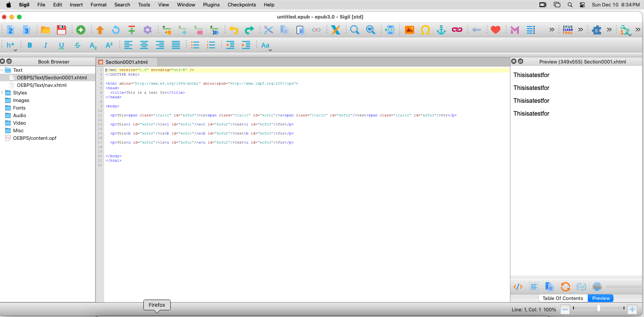Print the preview using printer icon

click(597, 287)
